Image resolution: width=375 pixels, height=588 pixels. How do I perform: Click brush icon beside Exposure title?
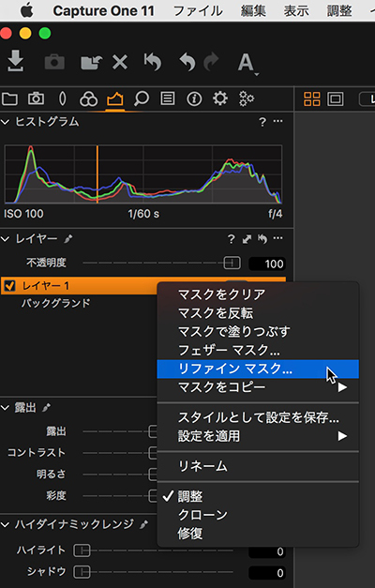pyautogui.click(x=47, y=408)
